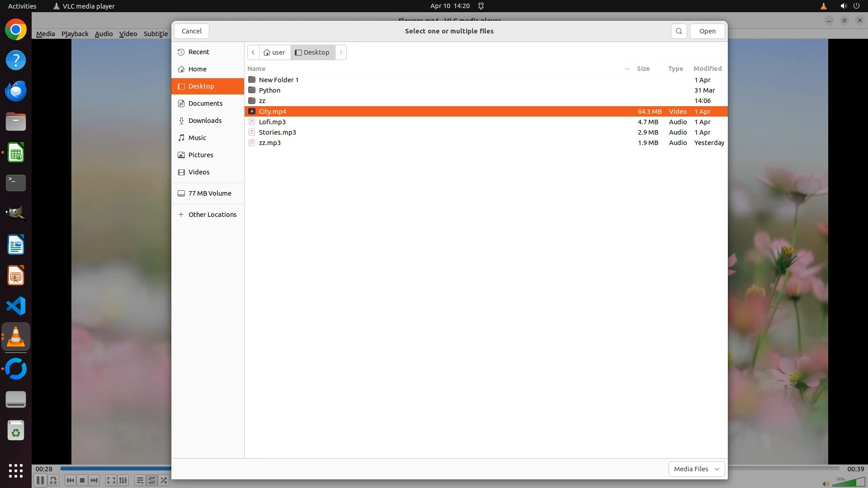
Task: Show the playlist view
Action: [140, 480]
